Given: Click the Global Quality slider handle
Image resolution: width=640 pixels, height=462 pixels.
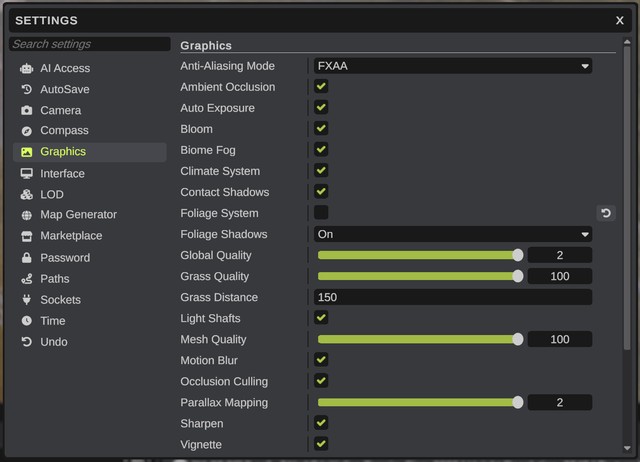Looking at the screenshot, I should pos(518,255).
